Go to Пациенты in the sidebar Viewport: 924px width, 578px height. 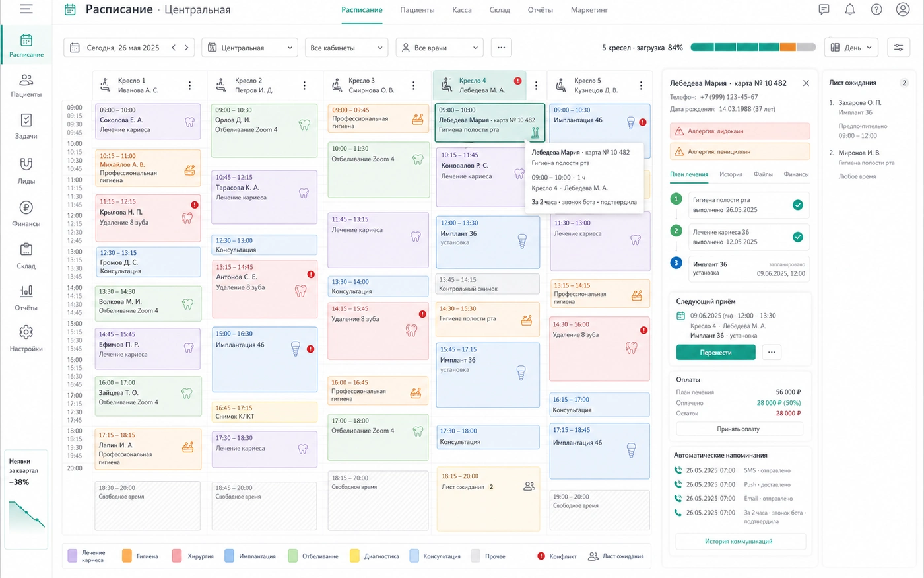[26, 86]
